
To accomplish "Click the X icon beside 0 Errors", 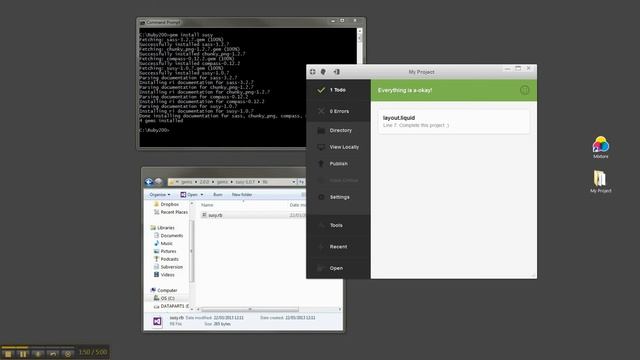I will point(321,111).
